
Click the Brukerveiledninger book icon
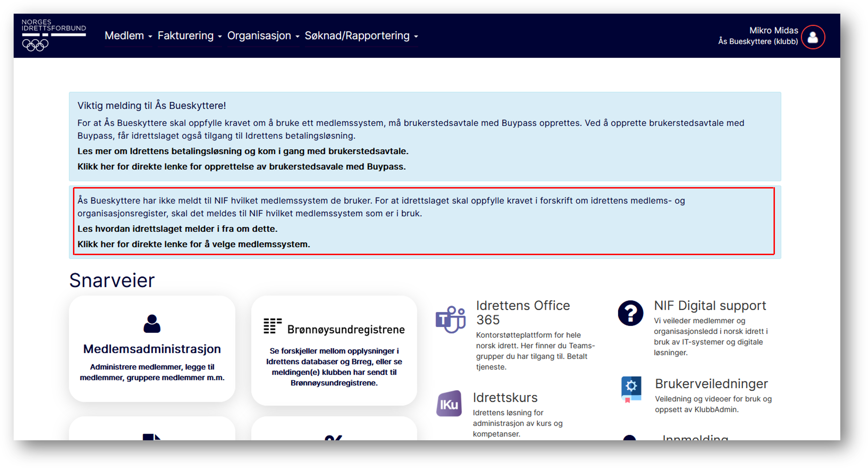(631, 389)
